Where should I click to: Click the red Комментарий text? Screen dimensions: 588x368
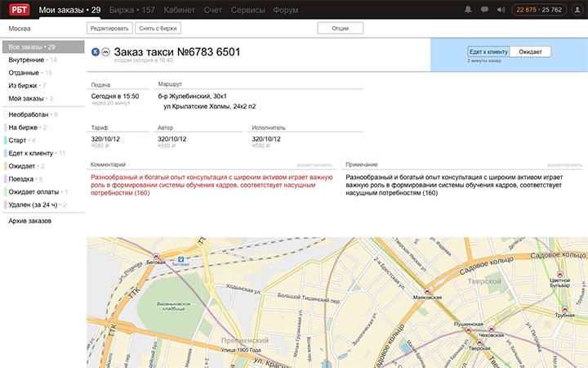pyautogui.click(x=212, y=185)
